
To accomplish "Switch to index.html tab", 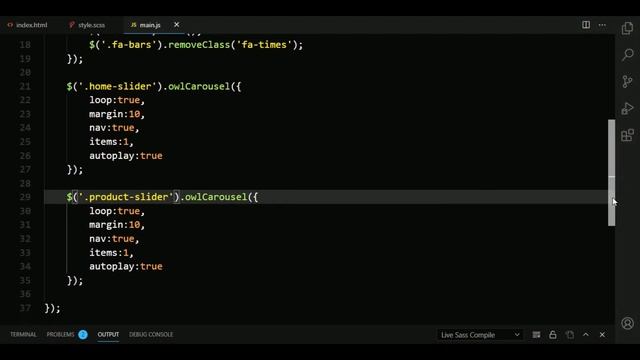I will tap(27, 25).
